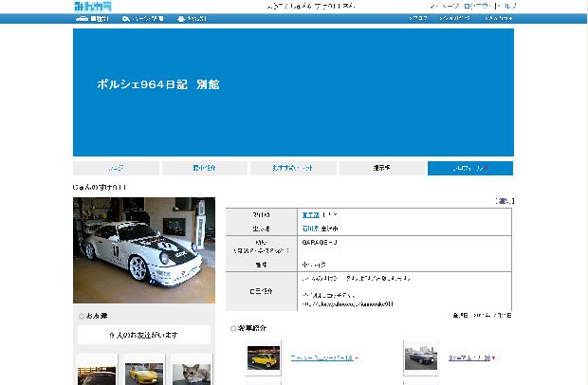Screen dimensions: 588x385
Task: Open the yellow car thumbnail in 愛車紹介
Action: pos(264,358)
